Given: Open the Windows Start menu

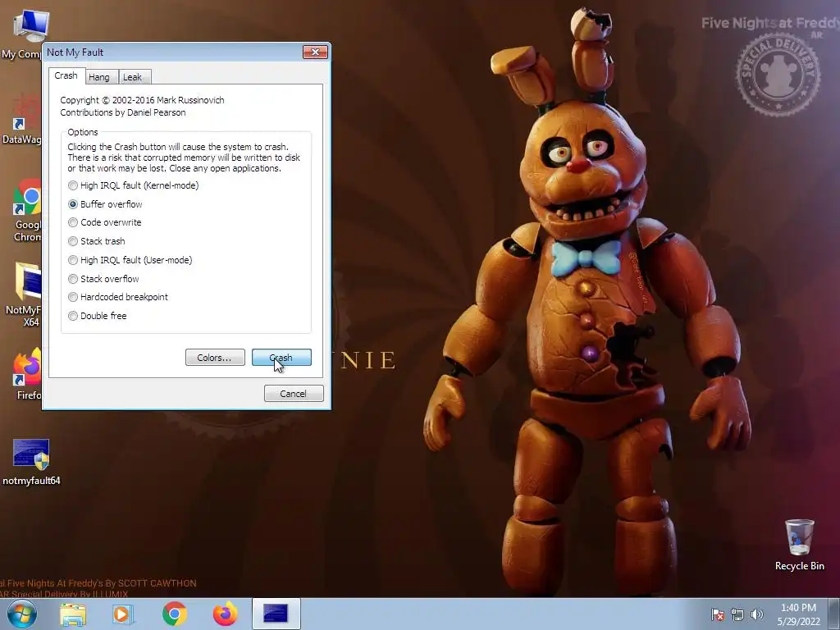Looking at the screenshot, I should point(21,614).
